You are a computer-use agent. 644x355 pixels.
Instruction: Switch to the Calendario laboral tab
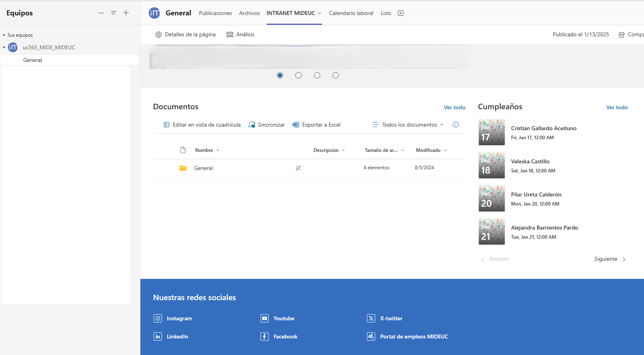coord(351,13)
